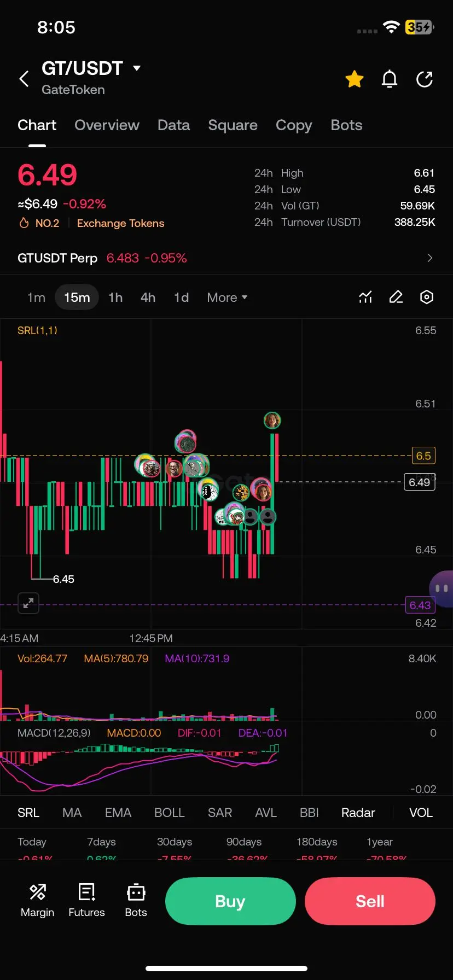
Task: Open the drawing tools pencil icon
Action: [396, 297]
